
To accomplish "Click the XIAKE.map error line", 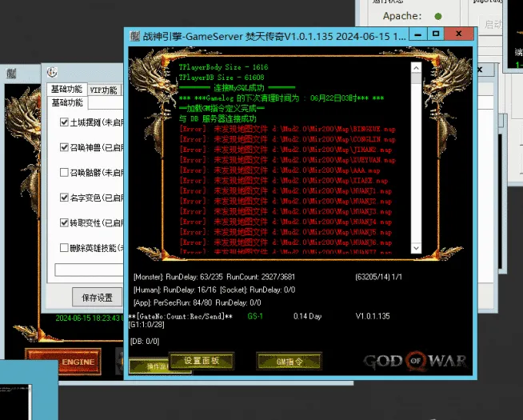I will 284,181.
